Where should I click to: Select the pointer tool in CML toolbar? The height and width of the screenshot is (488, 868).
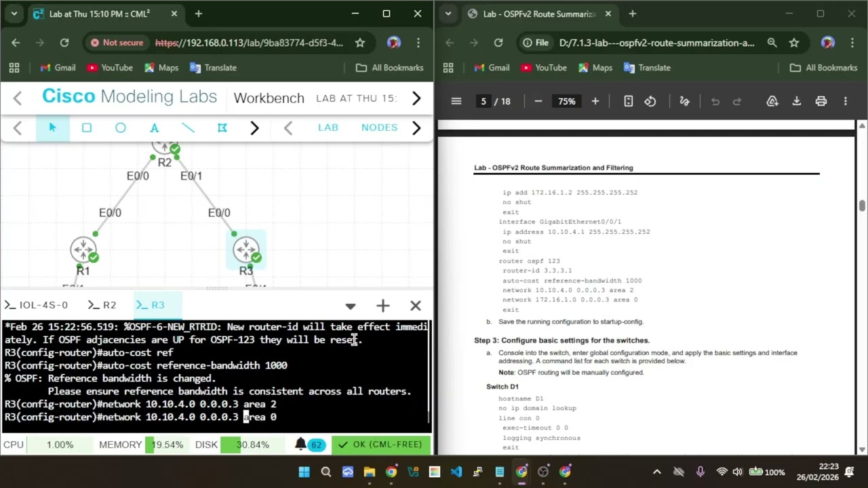(x=52, y=127)
